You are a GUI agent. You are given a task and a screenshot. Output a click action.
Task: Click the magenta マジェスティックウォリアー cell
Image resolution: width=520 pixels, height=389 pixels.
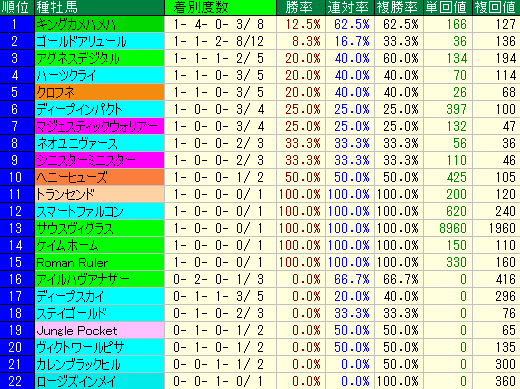coord(99,126)
